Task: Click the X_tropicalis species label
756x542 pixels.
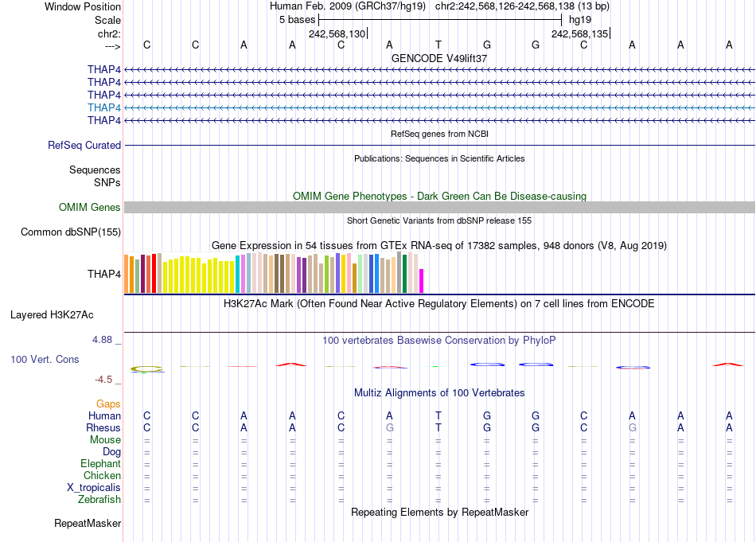Action: pyautogui.click(x=94, y=488)
